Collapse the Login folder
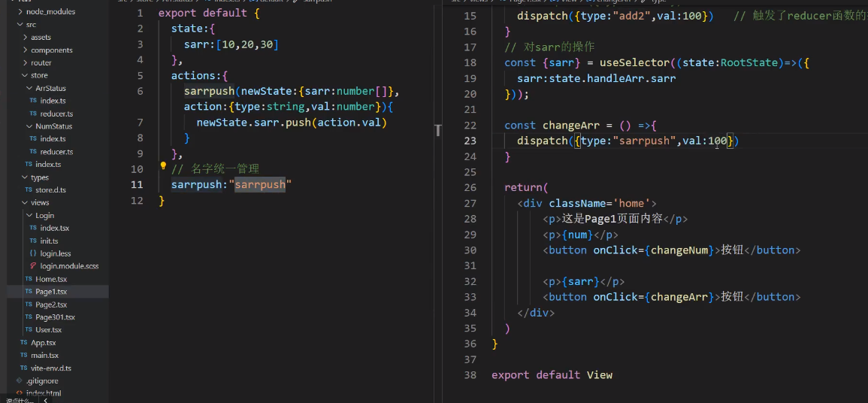Viewport: 868px width, 403px height. pyautogui.click(x=29, y=215)
